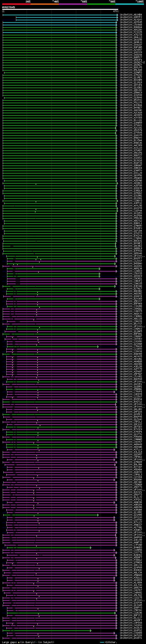Click the green alignment bar for UniRef100_B2TN17
The width and height of the screenshot is (146, 644).
point(53,289)
